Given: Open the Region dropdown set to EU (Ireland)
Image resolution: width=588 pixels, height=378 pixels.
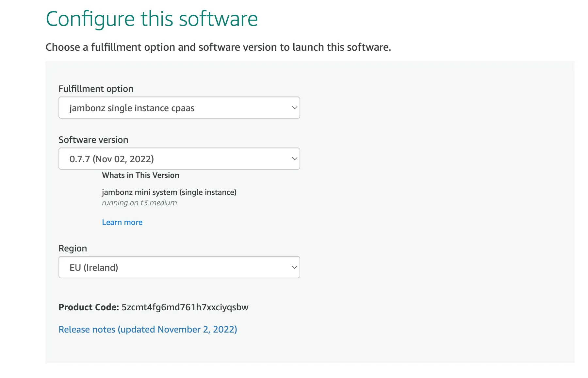Looking at the screenshot, I should (x=179, y=267).
